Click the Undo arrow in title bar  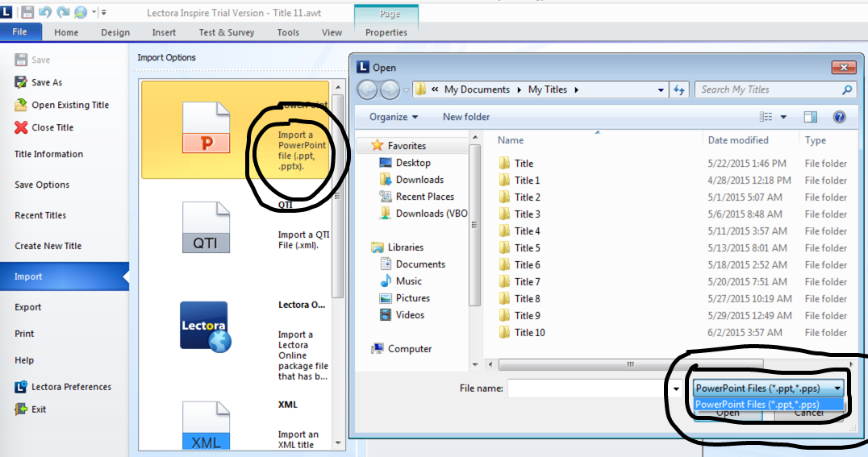tap(45, 11)
